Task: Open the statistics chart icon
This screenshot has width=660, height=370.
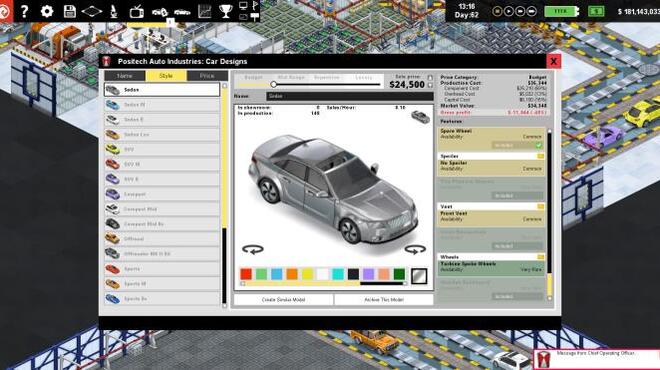Action: click(x=205, y=11)
